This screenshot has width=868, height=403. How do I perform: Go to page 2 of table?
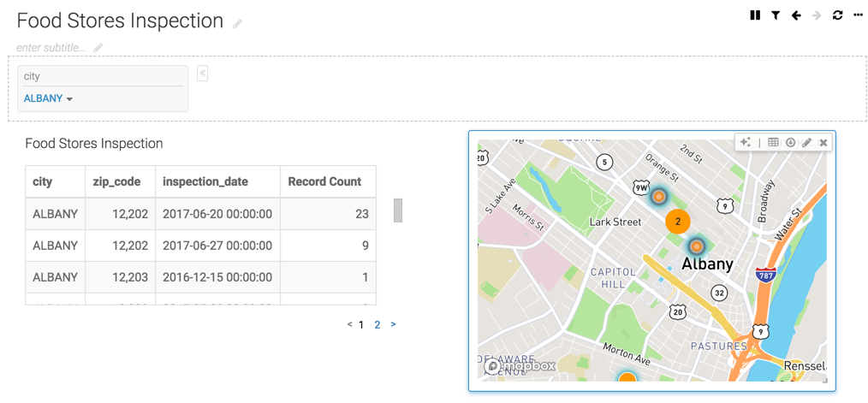pyautogui.click(x=377, y=325)
